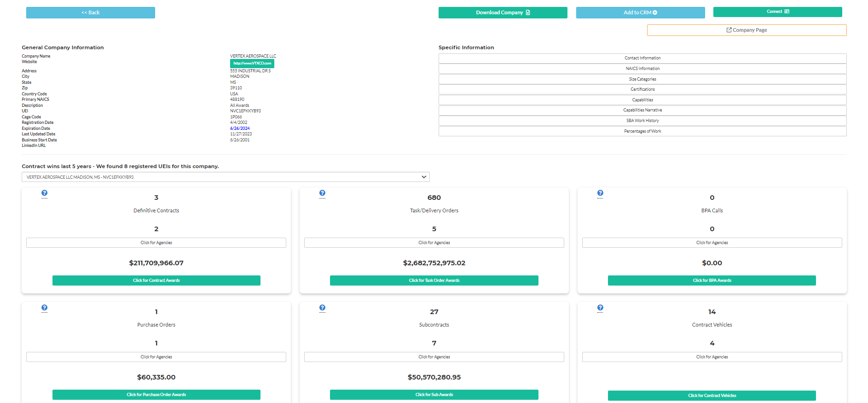Image resolution: width=868 pixels, height=403 pixels.
Task: Expand the Contact Information section
Action: 642,58
